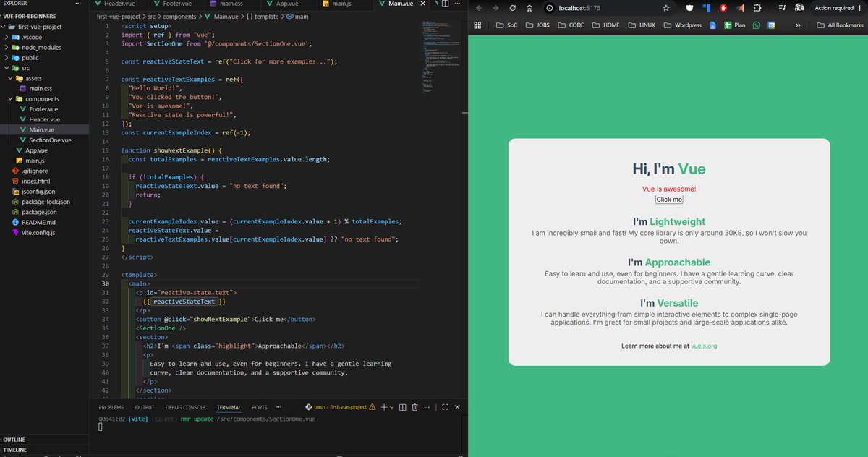Open the JOBS bookmark folder

coord(537,25)
